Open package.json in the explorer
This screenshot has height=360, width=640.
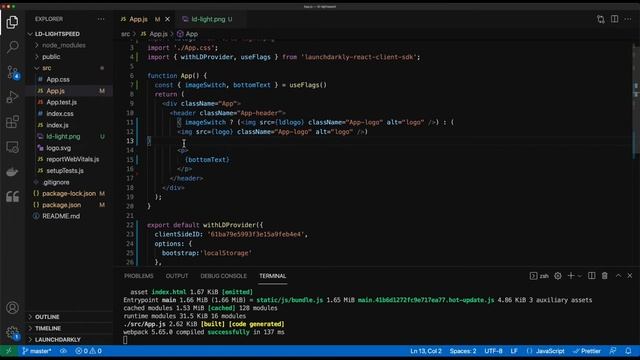[62, 205]
